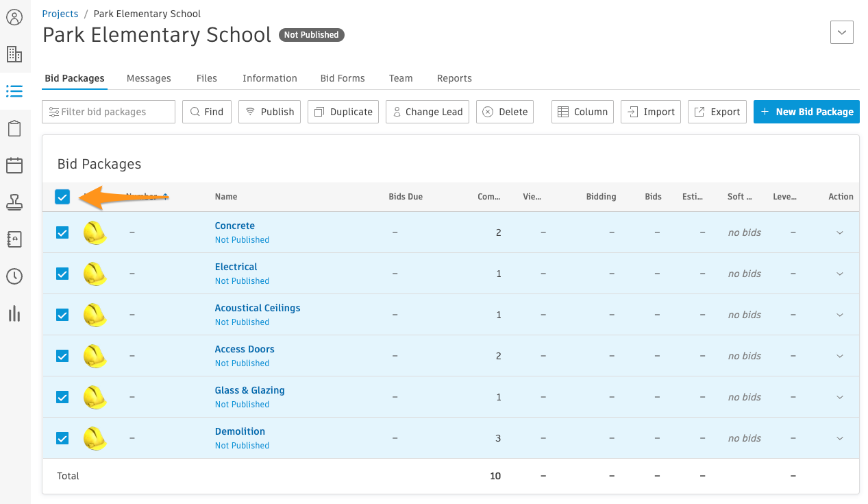
Task: Click the yellow hard hat icon for Concrete
Action: pyautogui.click(x=95, y=232)
